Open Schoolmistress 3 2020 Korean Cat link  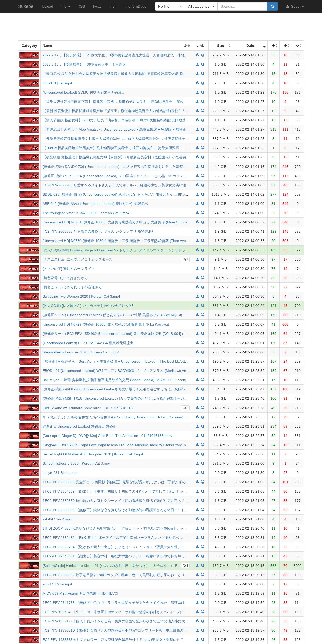click(77, 463)
